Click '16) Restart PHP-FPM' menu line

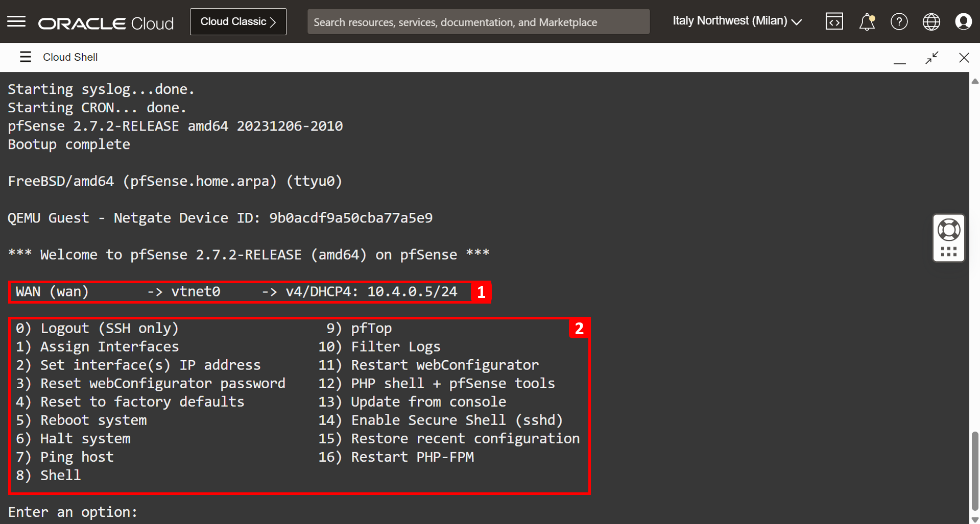[396, 457]
